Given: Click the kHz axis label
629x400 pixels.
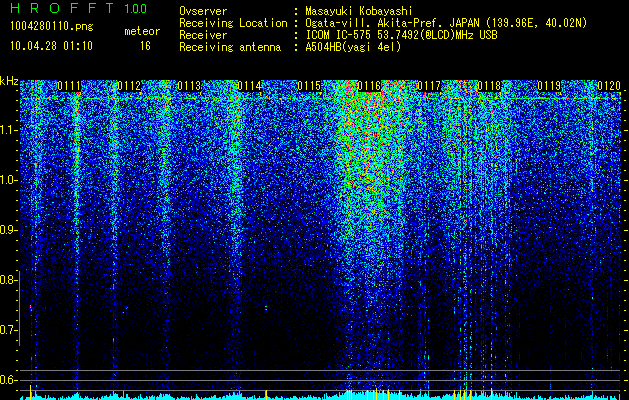Looking at the screenshot, I should click(9, 81).
